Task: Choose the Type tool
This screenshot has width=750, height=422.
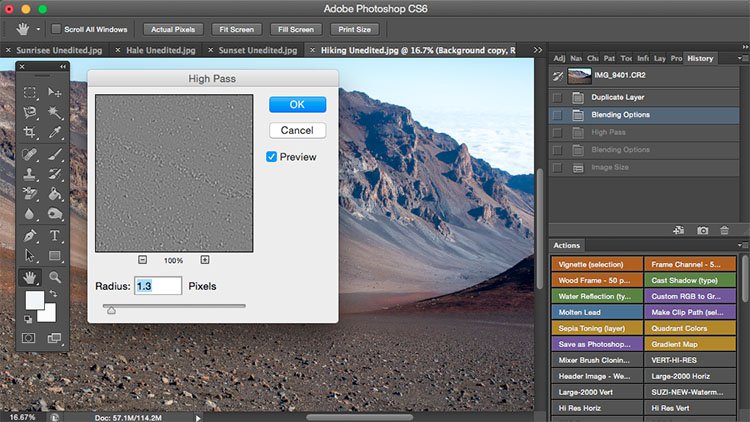Action: (55, 236)
